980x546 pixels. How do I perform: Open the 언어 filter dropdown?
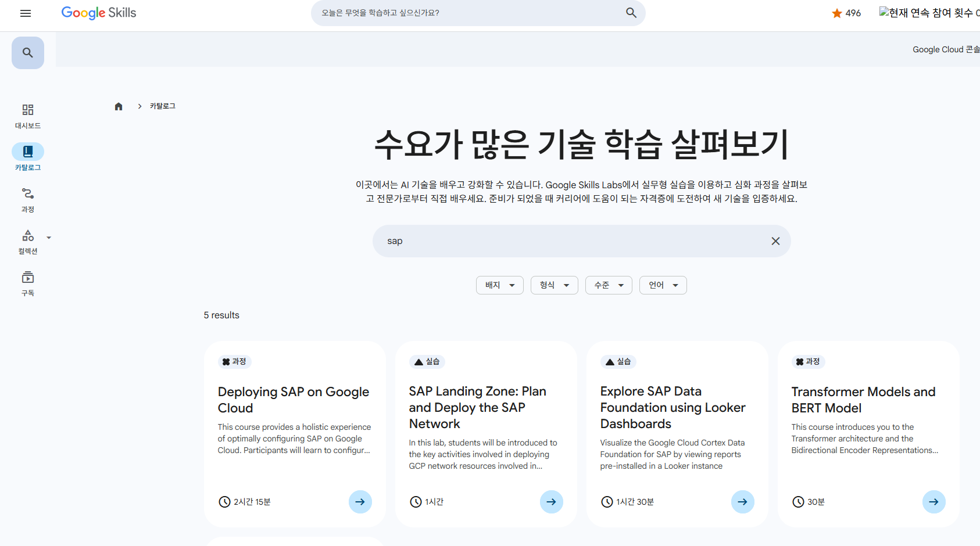coord(663,285)
